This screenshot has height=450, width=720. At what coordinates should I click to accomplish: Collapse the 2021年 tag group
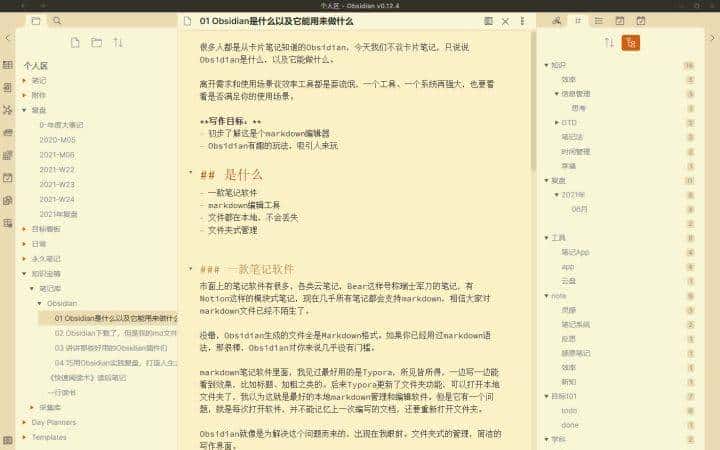click(x=557, y=195)
